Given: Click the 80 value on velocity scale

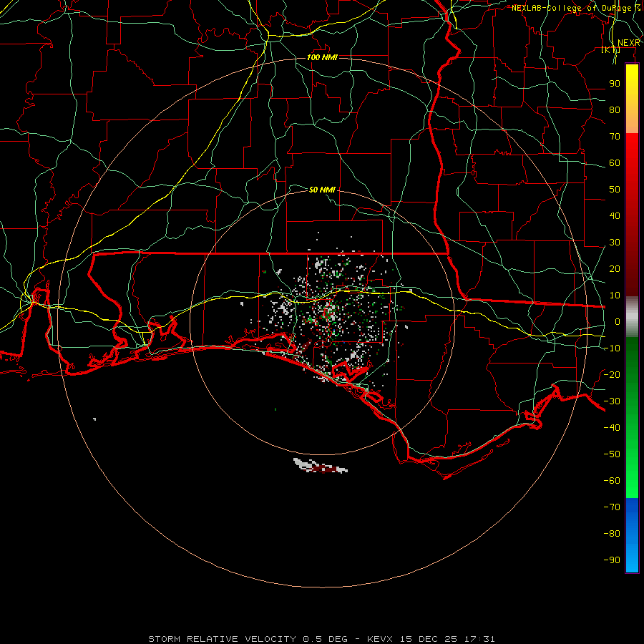Looking at the screenshot, I should click(615, 109).
